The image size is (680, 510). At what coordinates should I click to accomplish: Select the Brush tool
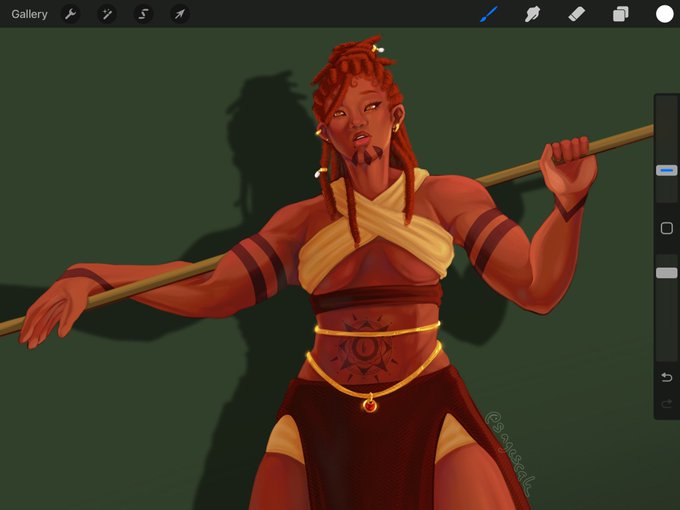[x=489, y=14]
